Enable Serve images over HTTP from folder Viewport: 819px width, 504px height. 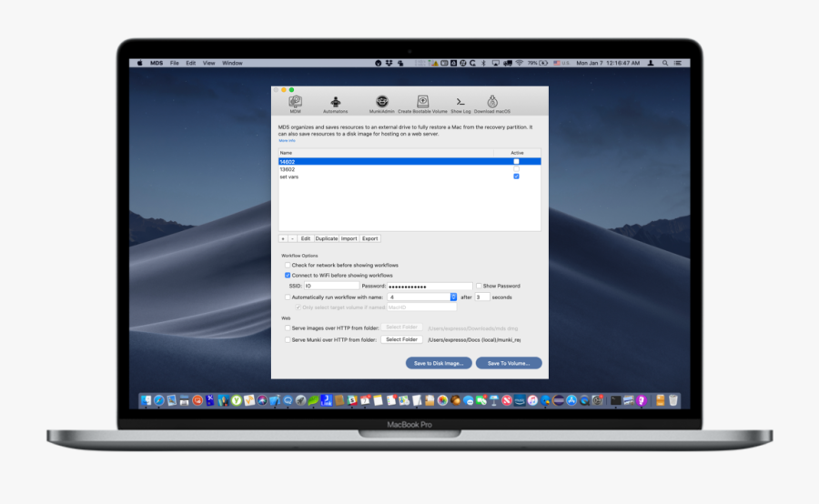tap(288, 328)
